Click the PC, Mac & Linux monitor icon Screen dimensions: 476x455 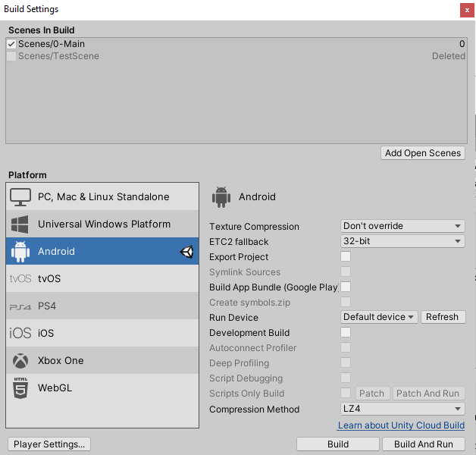pyautogui.click(x=20, y=197)
